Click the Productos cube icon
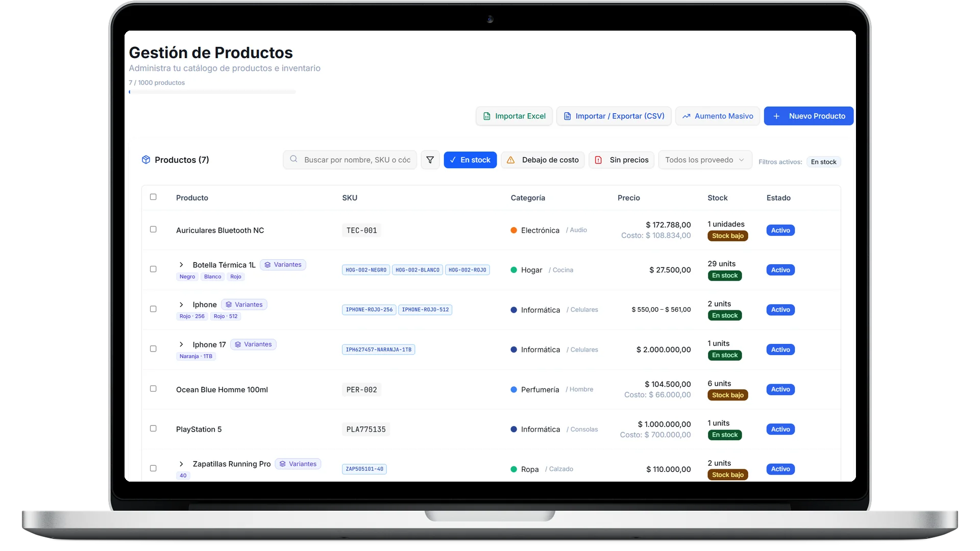980x551 pixels. (146, 160)
